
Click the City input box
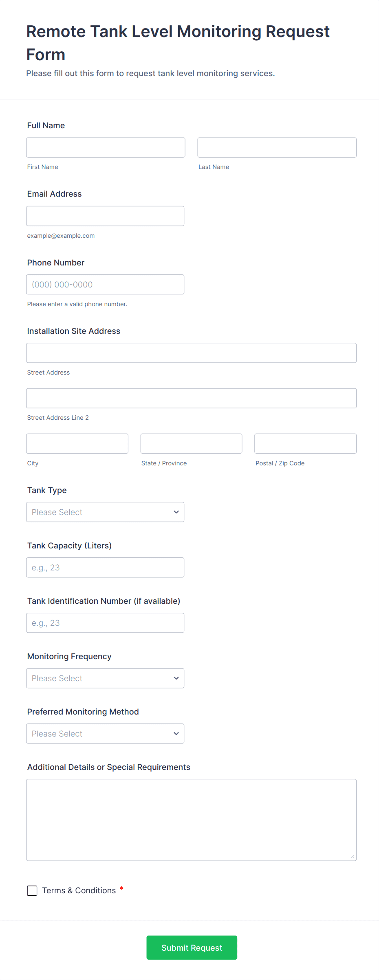pyautogui.click(x=77, y=443)
